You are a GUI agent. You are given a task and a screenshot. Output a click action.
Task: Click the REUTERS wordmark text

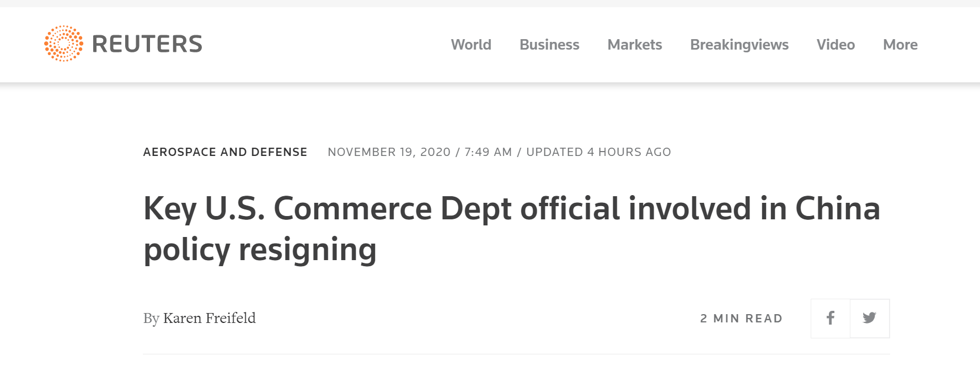click(x=147, y=44)
